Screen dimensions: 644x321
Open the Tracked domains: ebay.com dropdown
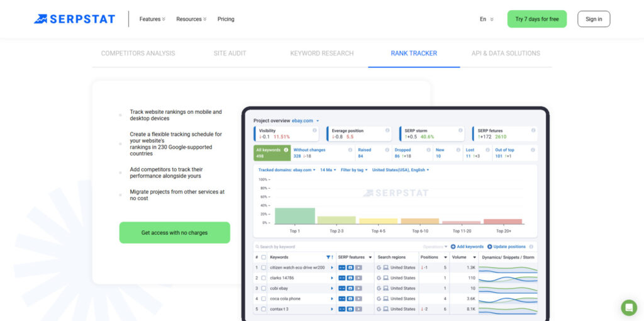tap(287, 170)
